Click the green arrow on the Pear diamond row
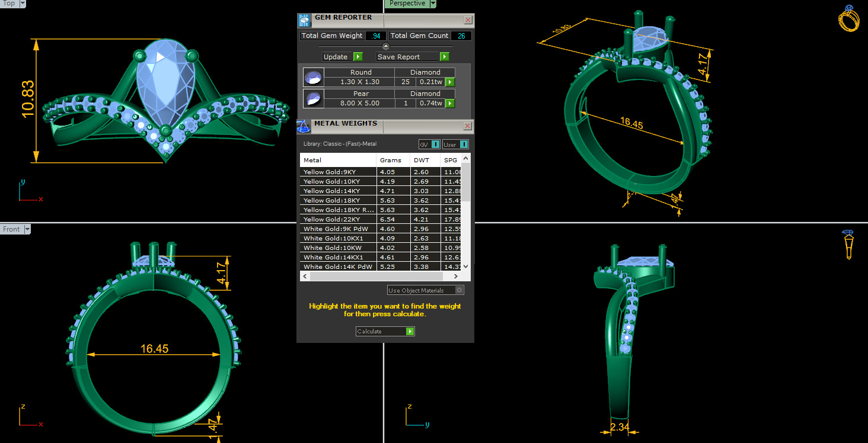The width and height of the screenshot is (868, 443). click(x=450, y=104)
